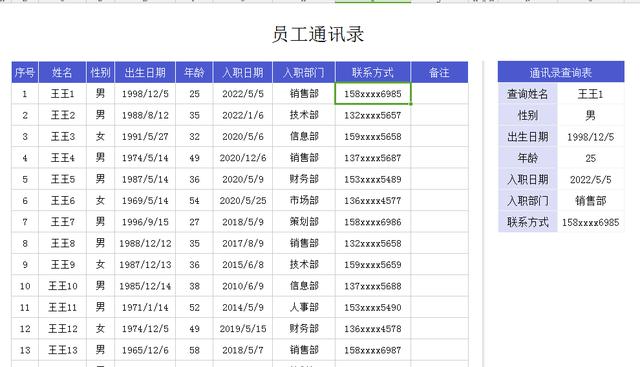Select name cell 王王13
The height and width of the screenshot is (367, 640).
62,350
